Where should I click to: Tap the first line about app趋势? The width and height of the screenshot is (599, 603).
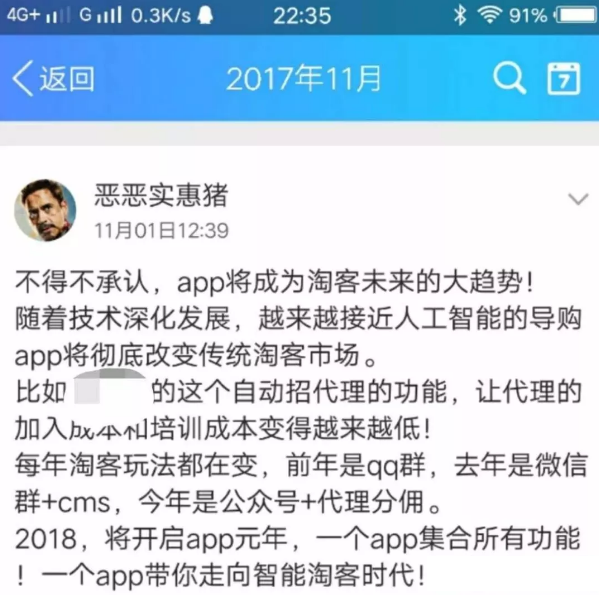275,282
